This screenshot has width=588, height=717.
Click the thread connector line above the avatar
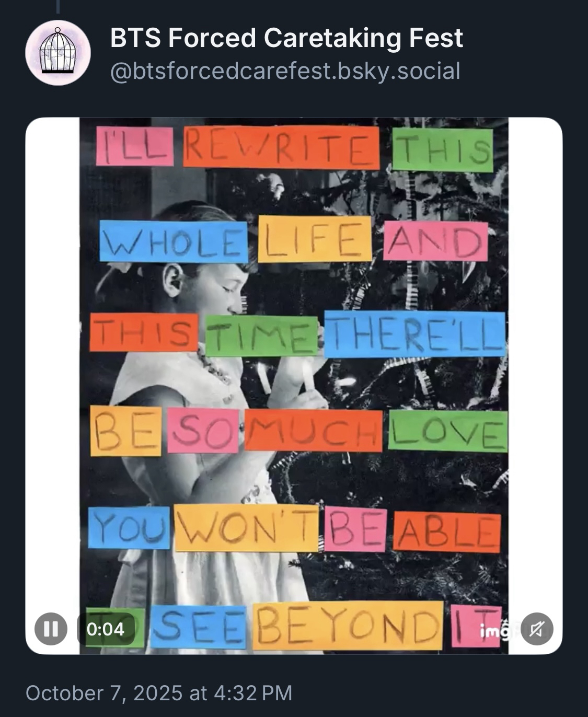point(57,6)
